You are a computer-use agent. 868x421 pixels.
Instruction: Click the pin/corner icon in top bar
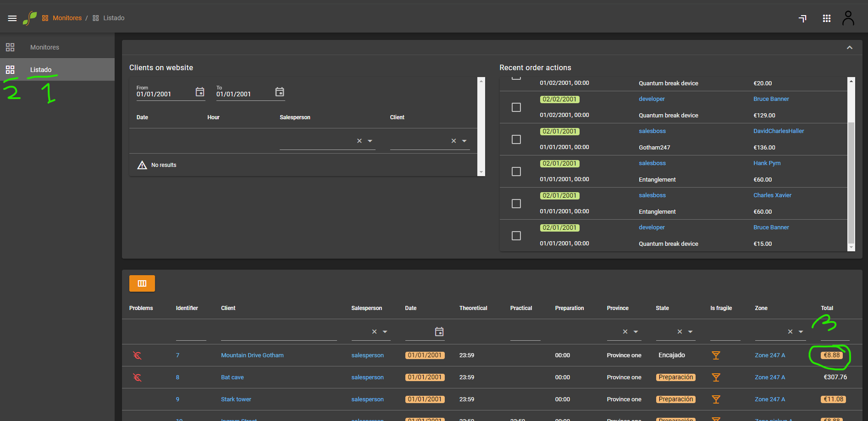point(802,18)
